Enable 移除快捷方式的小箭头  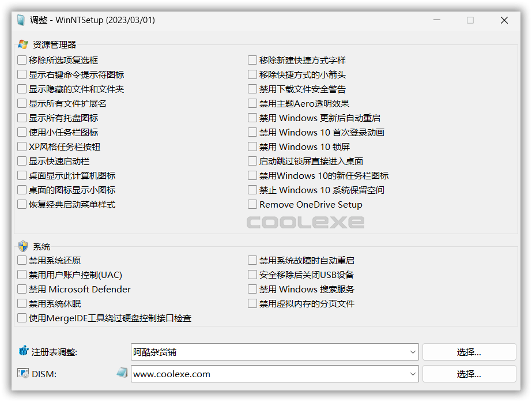pyautogui.click(x=252, y=74)
